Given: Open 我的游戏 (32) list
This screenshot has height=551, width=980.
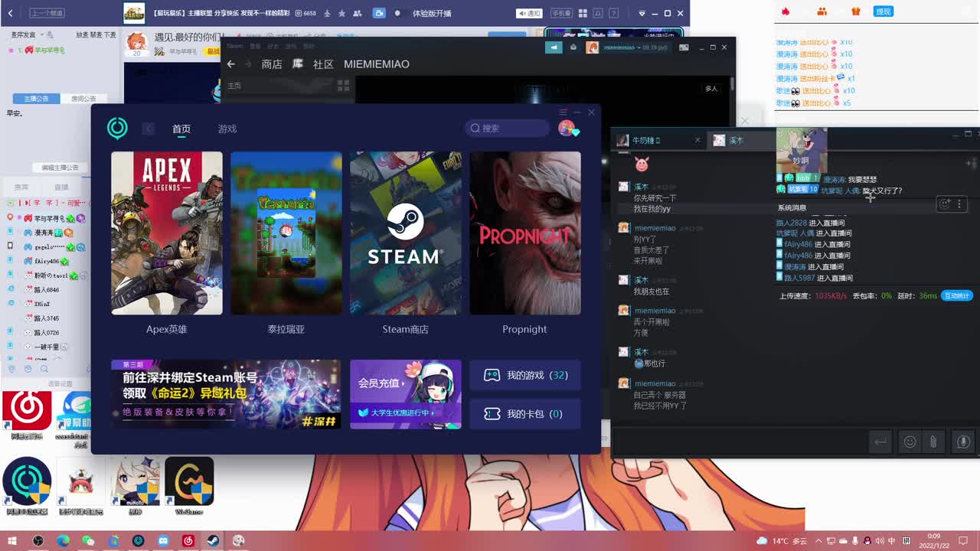Looking at the screenshot, I should [x=525, y=375].
